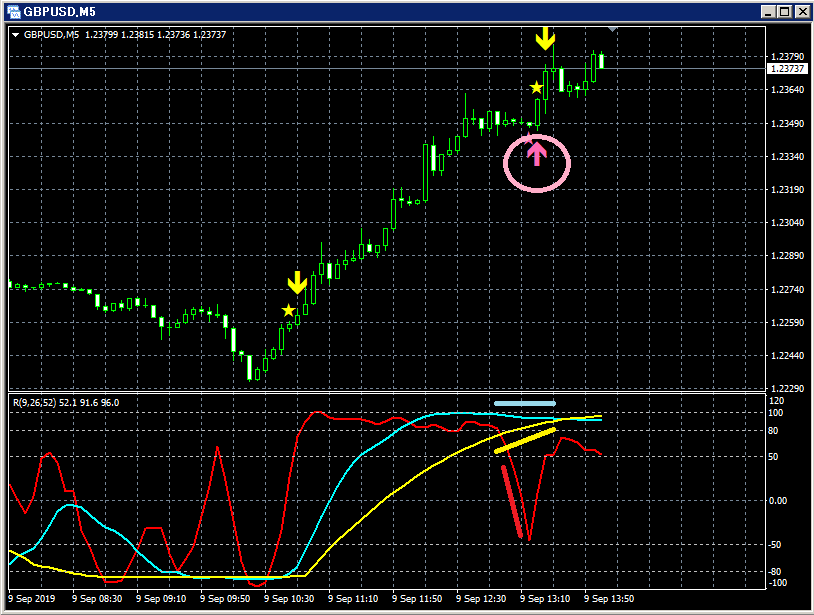The image size is (814, 615).
Task: Click indicator scale value 120
Action: pos(776,401)
